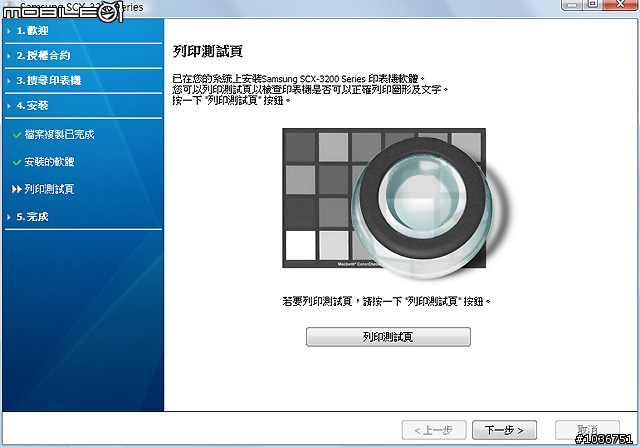Click the arrow bullet next to 5. 完成
The width and height of the screenshot is (640, 447).
[9, 217]
